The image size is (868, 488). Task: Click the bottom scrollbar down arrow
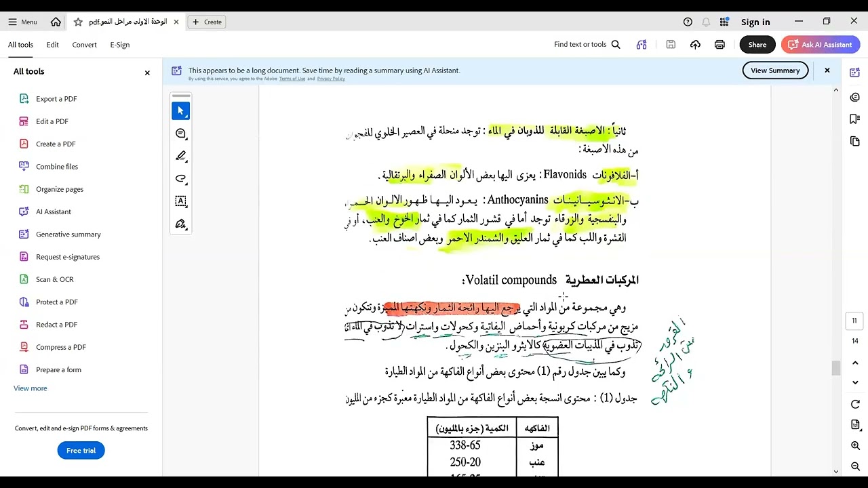(835, 472)
